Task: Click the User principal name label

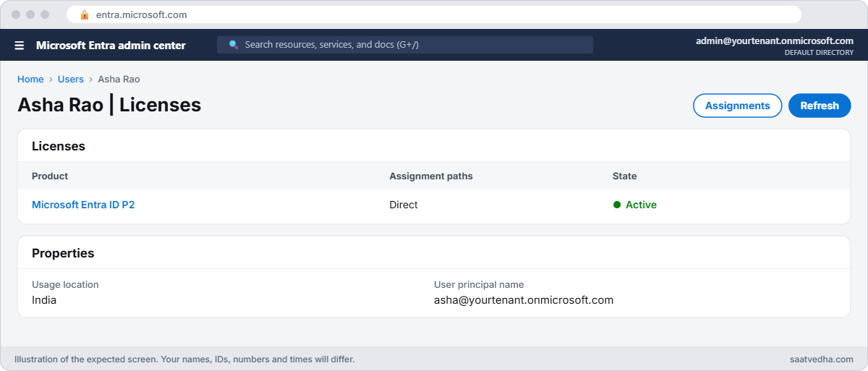Action: (479, 285)
